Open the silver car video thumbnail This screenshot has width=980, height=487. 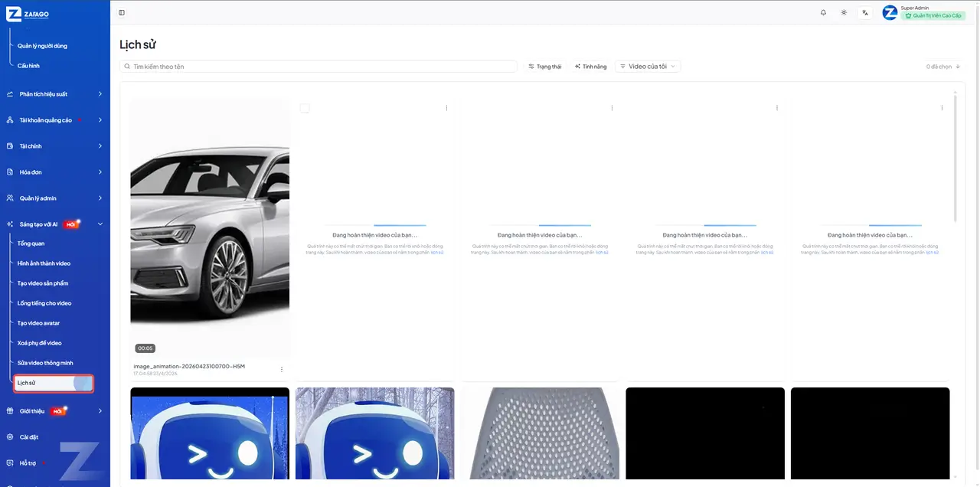[x=210, y=228]
